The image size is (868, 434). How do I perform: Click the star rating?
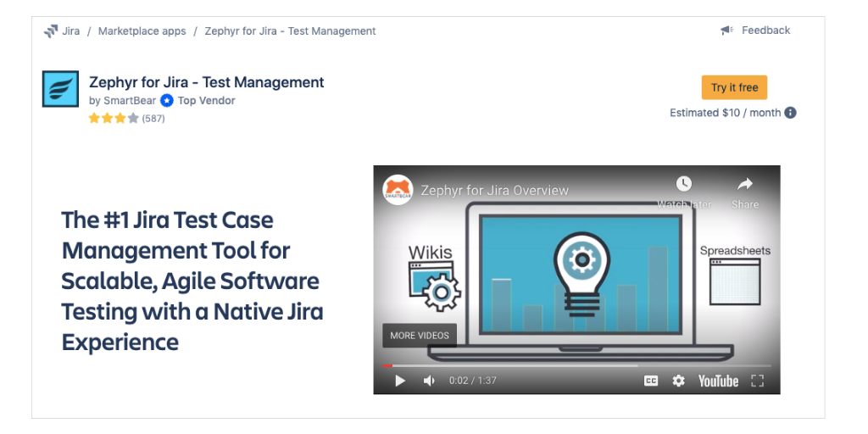(x=114, y=118)
